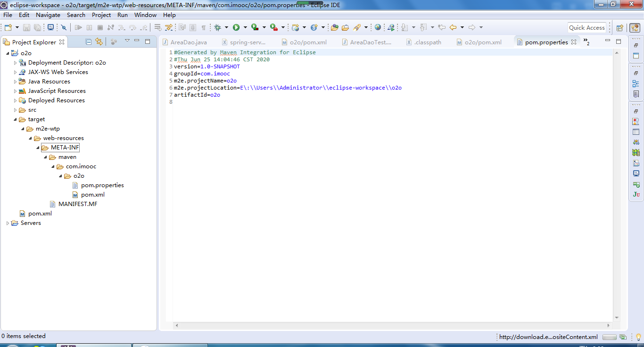The height and width of the screenshot is (347, 644).
Task: Click the Save All toolbar icon
Action: tap(37, 27)
